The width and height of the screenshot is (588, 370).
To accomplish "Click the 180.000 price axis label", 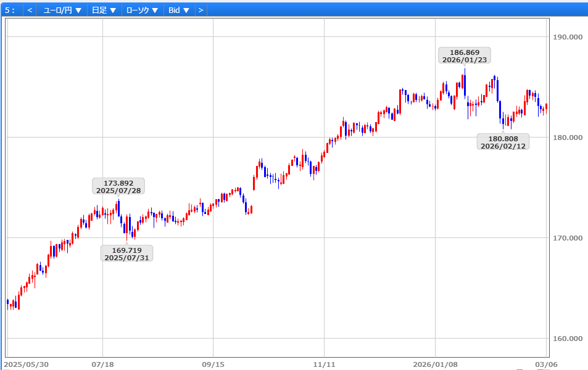I will [568, 138].
